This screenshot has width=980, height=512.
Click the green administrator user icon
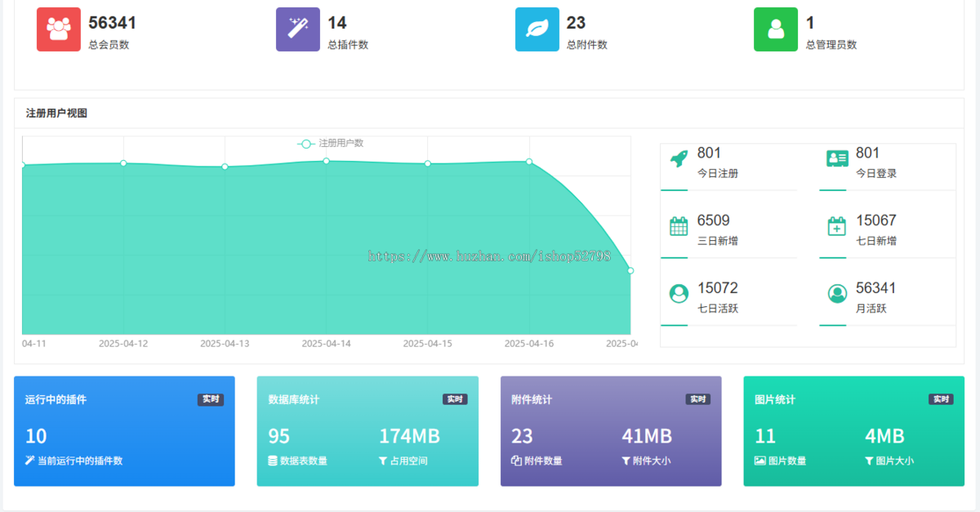click(776, 29)
